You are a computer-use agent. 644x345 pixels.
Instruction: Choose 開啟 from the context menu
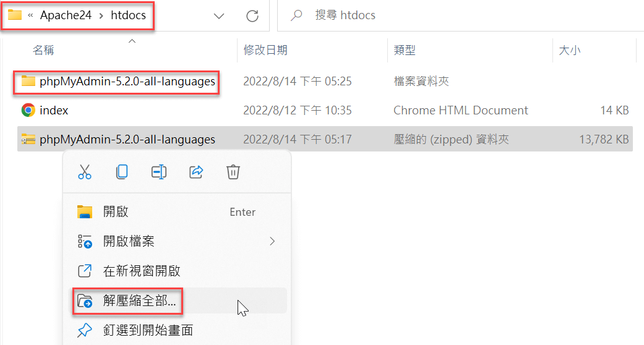point(176,211)
